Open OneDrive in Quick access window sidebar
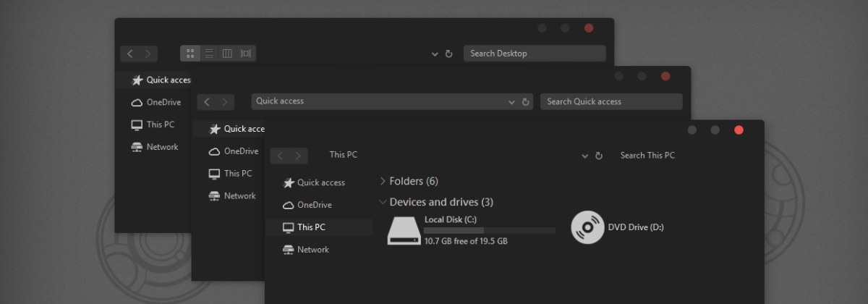 (x=241, y=151)
